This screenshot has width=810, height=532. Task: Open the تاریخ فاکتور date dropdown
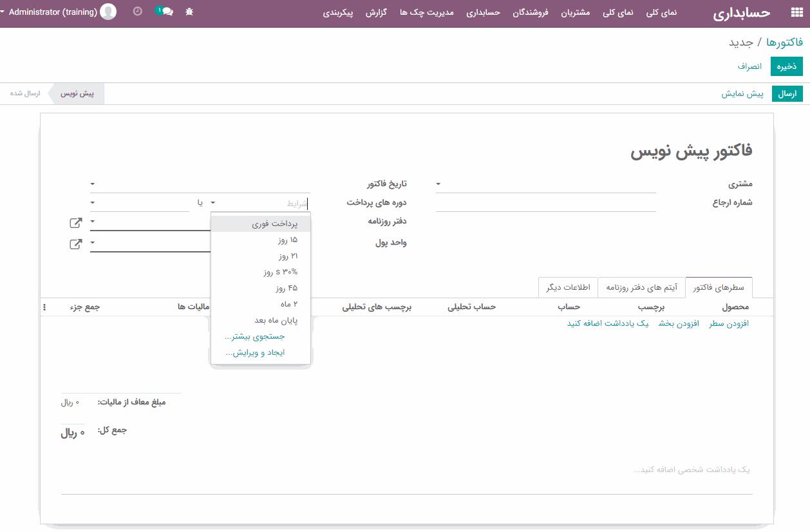(x=93, y=184)
